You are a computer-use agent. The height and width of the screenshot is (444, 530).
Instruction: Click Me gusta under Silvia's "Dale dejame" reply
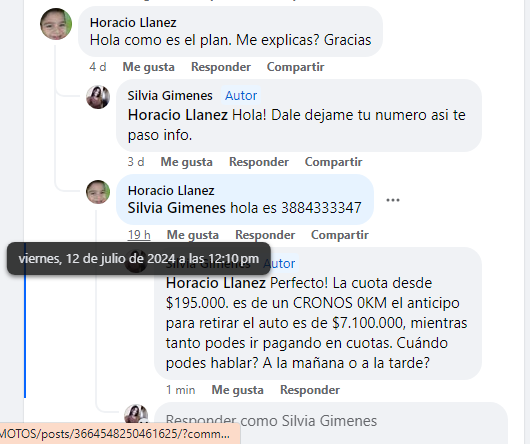click(187, 162)
